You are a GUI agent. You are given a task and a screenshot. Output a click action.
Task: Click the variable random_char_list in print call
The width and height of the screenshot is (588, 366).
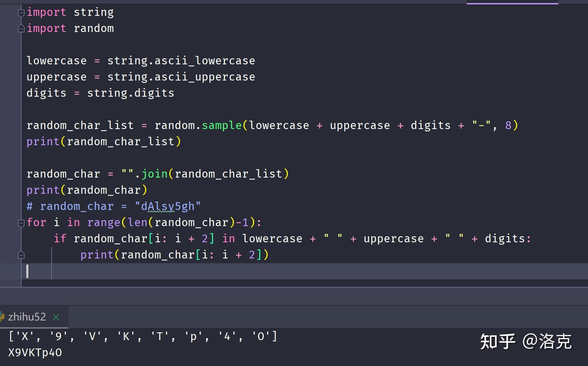pos(121,141)
